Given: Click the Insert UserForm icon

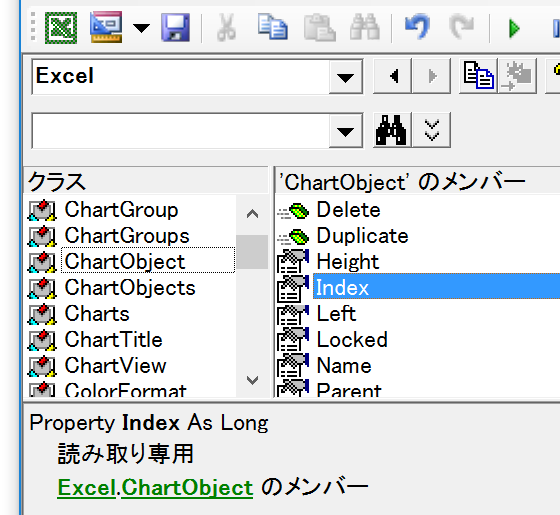Looking at the screenshot, I should coord(106,27).
